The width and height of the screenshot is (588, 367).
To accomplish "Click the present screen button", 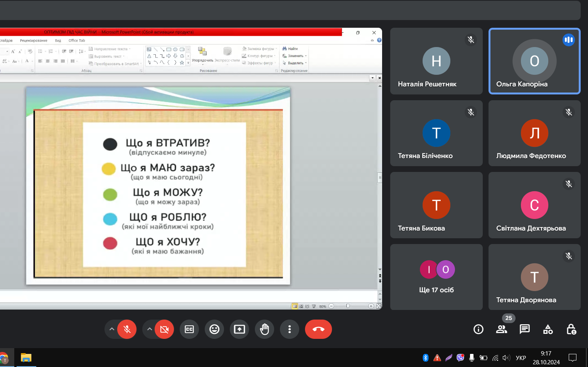I will [x=239, y=329].
